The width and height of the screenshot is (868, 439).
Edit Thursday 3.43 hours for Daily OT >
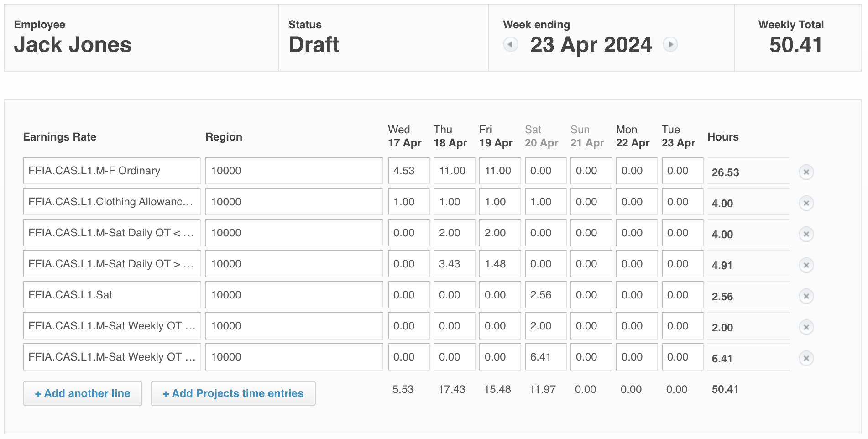coord(455,264)
